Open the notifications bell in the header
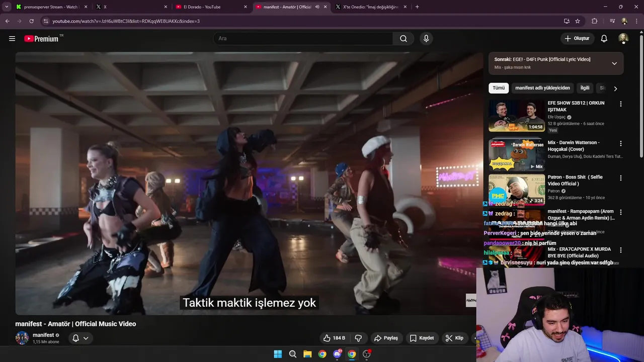Screen dimensions: 644x362 (x=604, y=39)
